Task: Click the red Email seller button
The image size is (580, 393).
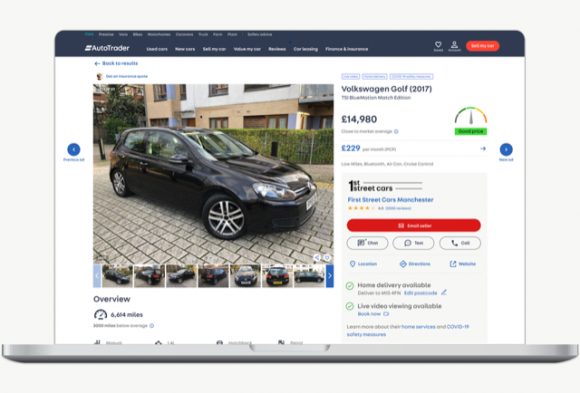Action: pyautogui.click(x=414, y=225)
